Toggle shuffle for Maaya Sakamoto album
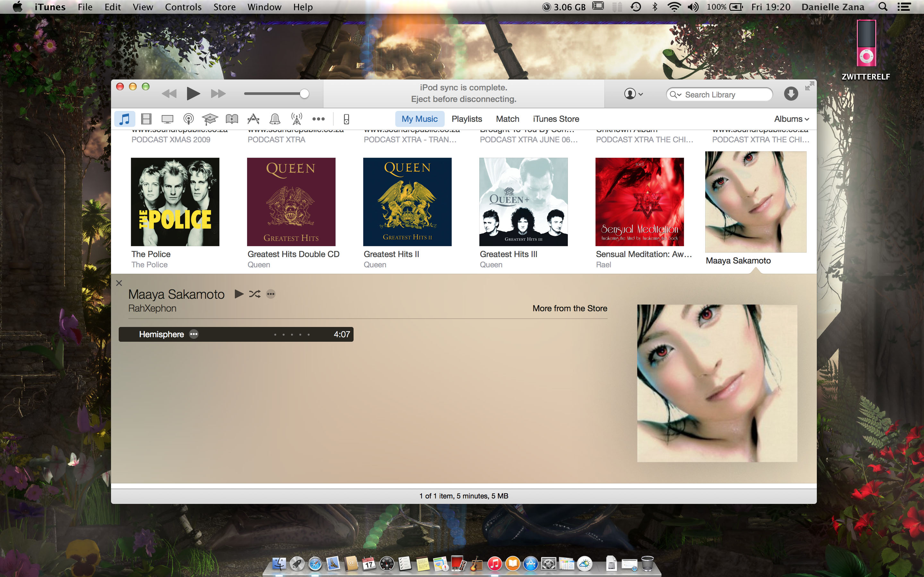The image size is (924, 577). tap(255, 294)
